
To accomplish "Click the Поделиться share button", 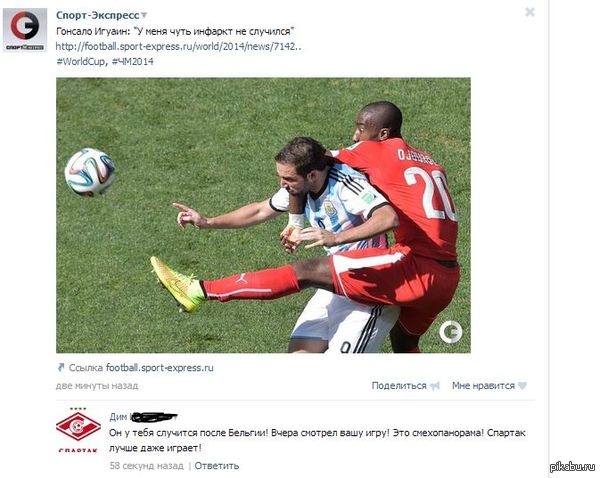I will [399, 385].
